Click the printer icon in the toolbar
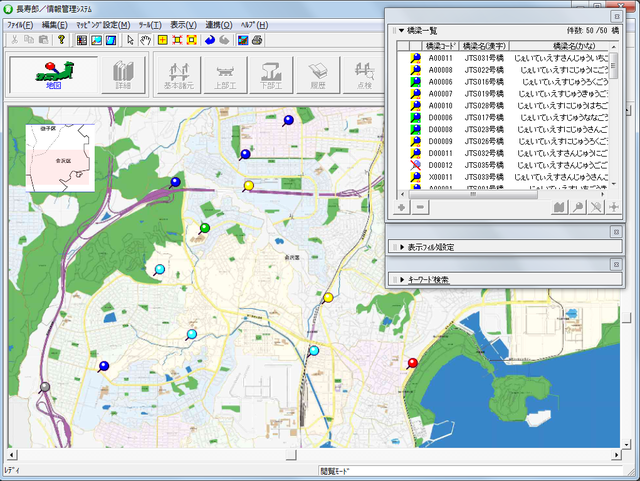Viewport: 640px width, 481px height. [257, 40]
